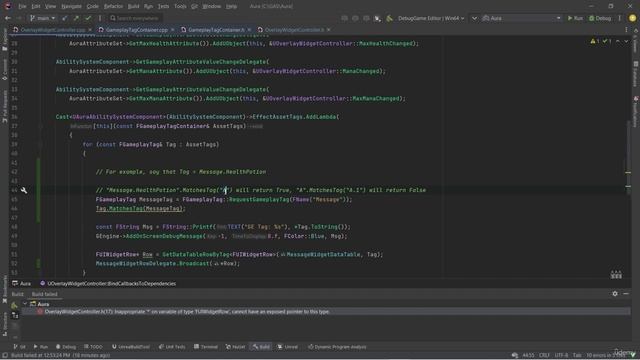The width and height of the screenshot is (640, 360).
Task: Open the TODO tool window
Action: tap(93, 347)
